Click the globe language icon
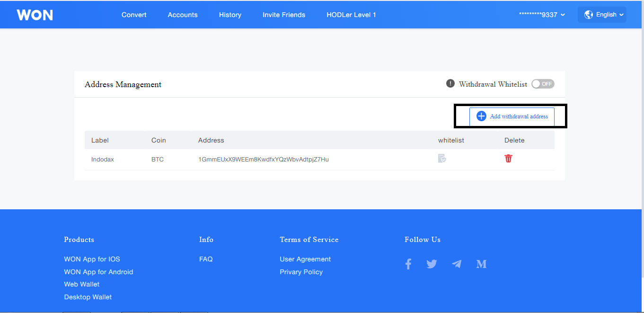644x313 pixels. point(588,15)
